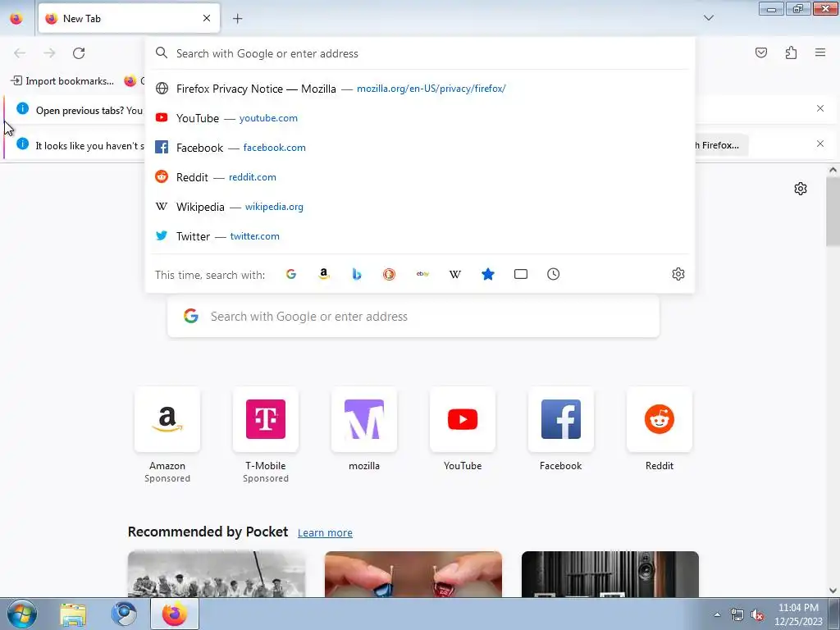This screenshot has height=630, width=840.
Task: Click the taskbar clock showing 11:04 PM
Action: point(798,614)
